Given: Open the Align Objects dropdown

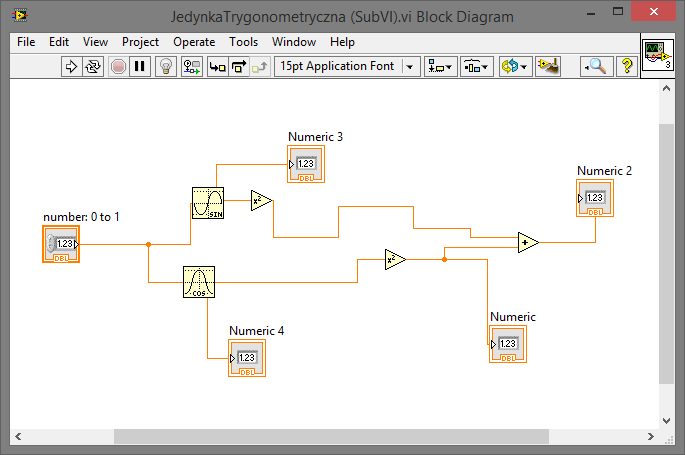Looking at the screenshot, I should (x=440, y=66).
